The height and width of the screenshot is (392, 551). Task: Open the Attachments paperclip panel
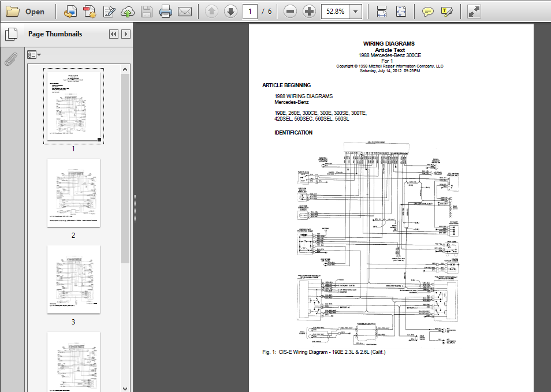tap(11, 59)
